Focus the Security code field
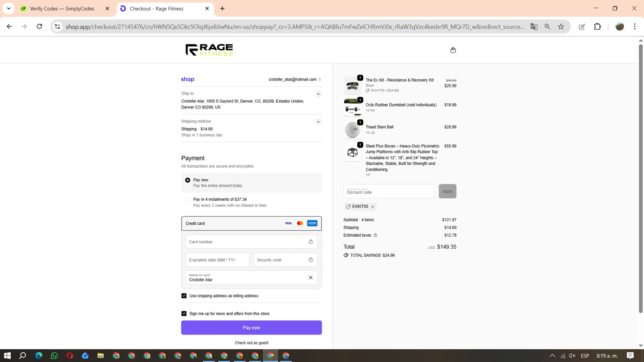 point(286,260)
